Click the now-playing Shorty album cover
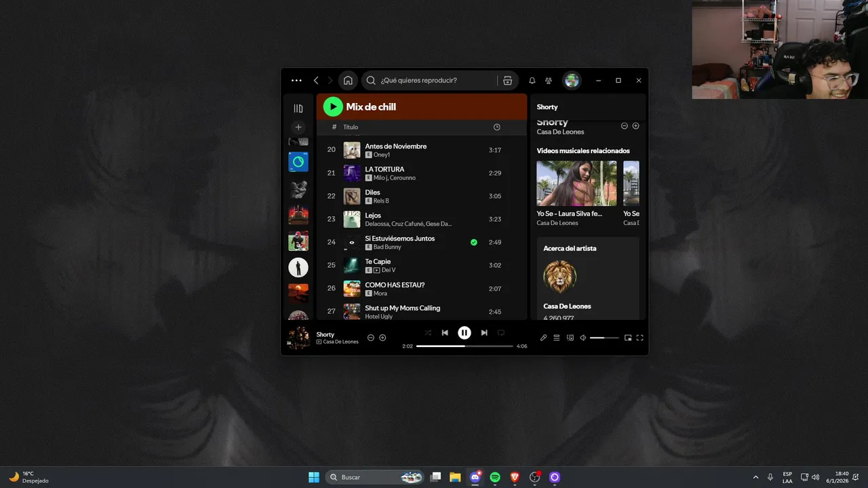Screen dimensions: 868x488 [x=299, y=338]
